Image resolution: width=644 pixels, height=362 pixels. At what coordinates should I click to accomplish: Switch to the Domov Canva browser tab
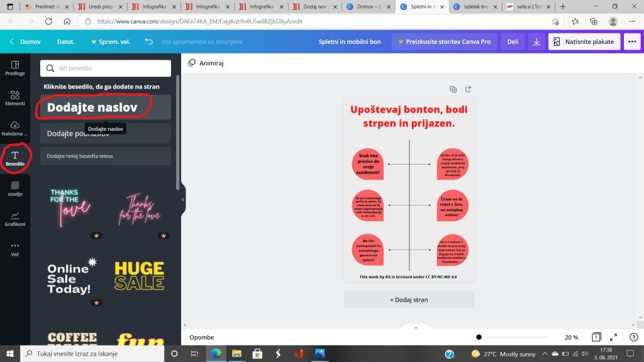[369, 6]
